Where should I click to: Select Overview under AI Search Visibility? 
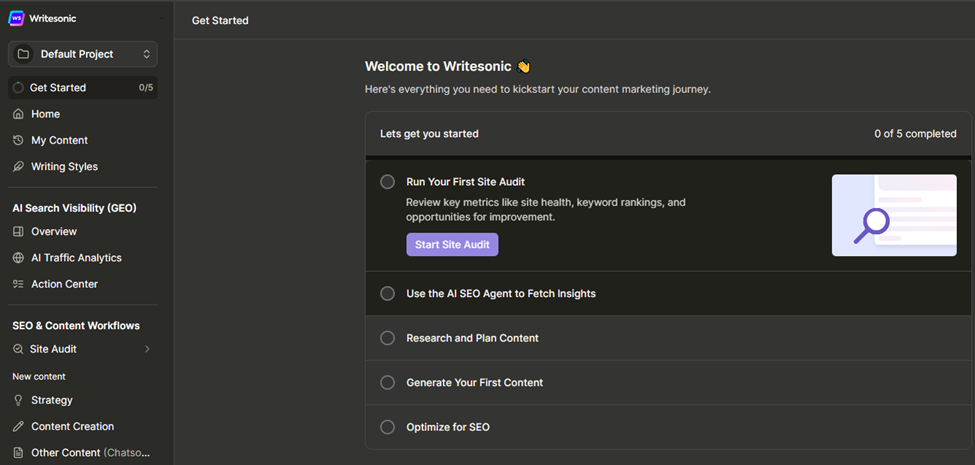click(83, 231)
